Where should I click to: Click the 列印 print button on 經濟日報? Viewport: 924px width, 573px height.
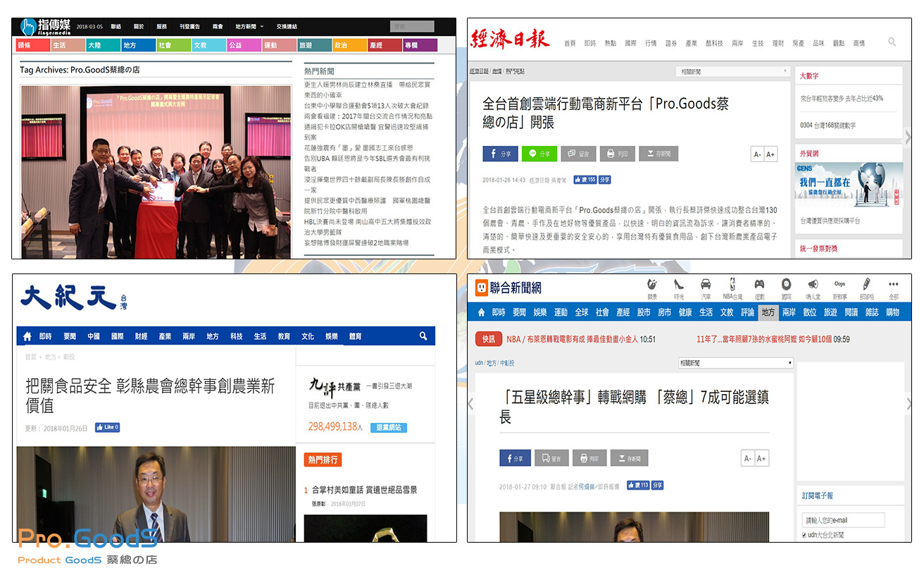pyautogui.click(x=617, y=153)
